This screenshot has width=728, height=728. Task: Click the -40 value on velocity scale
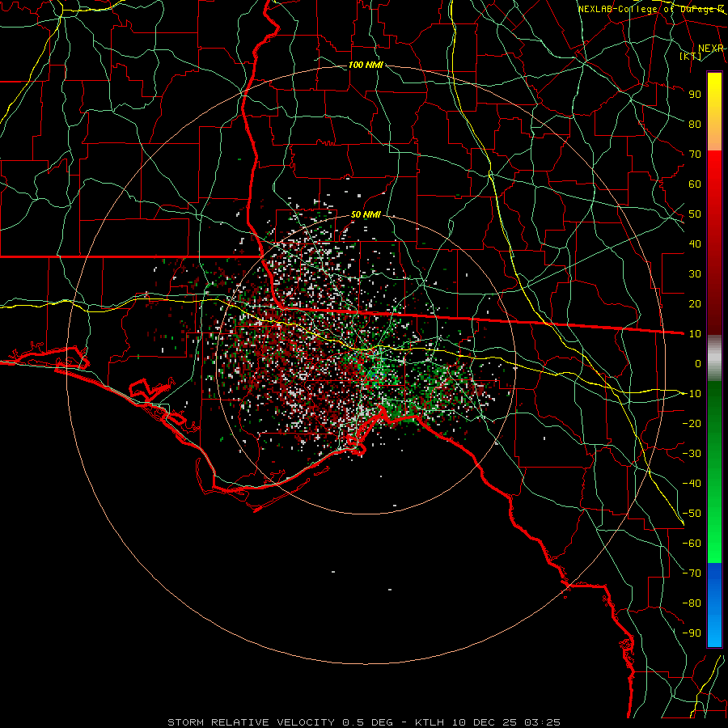692,484
